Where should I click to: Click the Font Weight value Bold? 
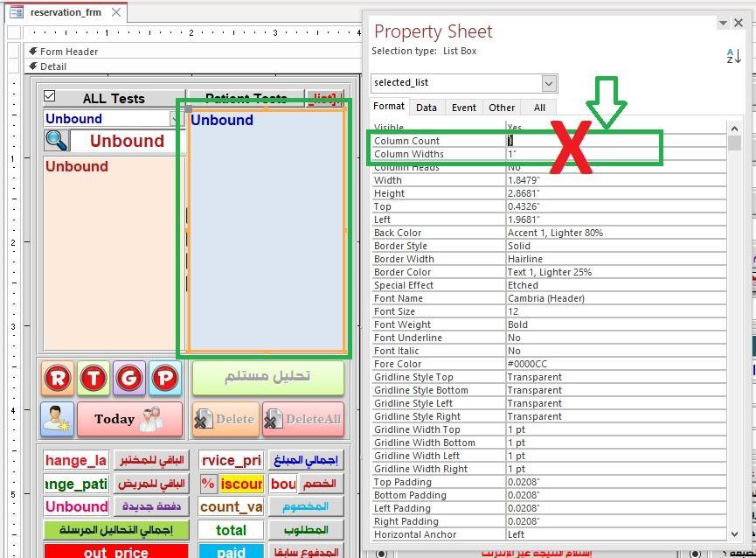[615, 324]
